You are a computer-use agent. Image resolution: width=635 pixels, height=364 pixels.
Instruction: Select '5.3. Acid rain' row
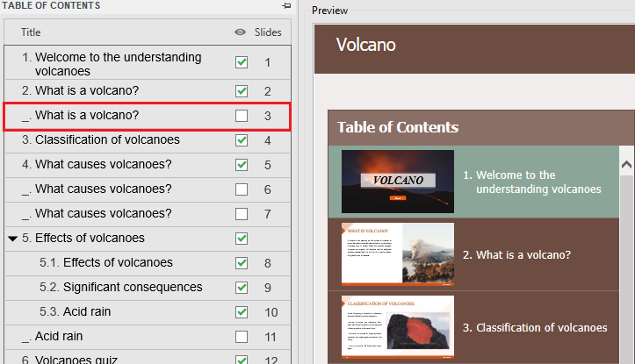point(148,312)
